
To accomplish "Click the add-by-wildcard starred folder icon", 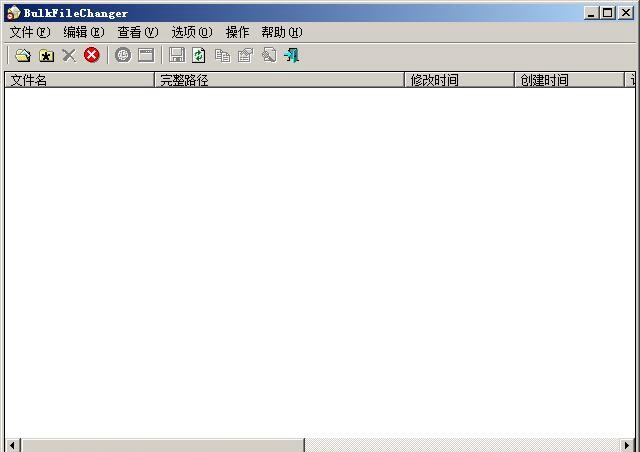I will click(46, 55).
